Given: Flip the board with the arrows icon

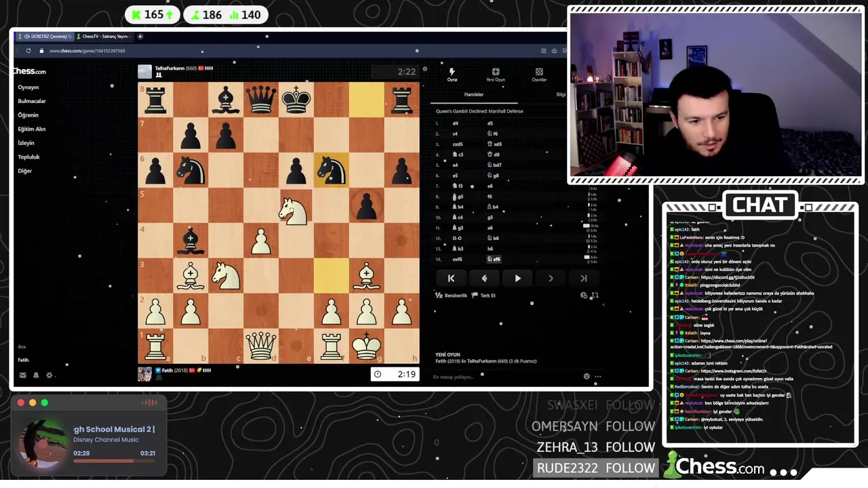Looking at the screenshot, I should coord(595,296).
